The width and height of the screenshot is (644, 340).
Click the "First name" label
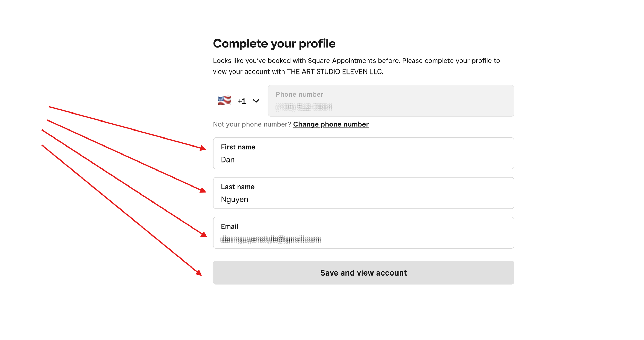pos(238,147)
